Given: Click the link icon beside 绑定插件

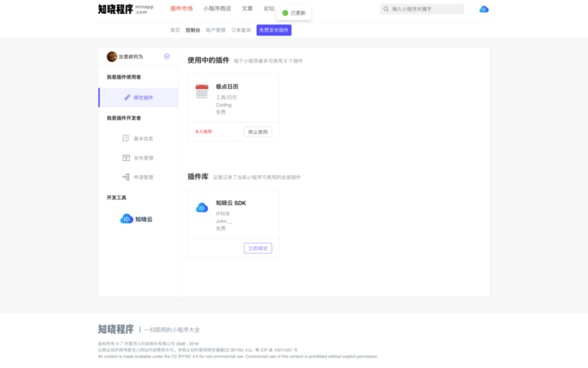Looking at the screenshot, I should pyautogui.click(x=127, y=97).
